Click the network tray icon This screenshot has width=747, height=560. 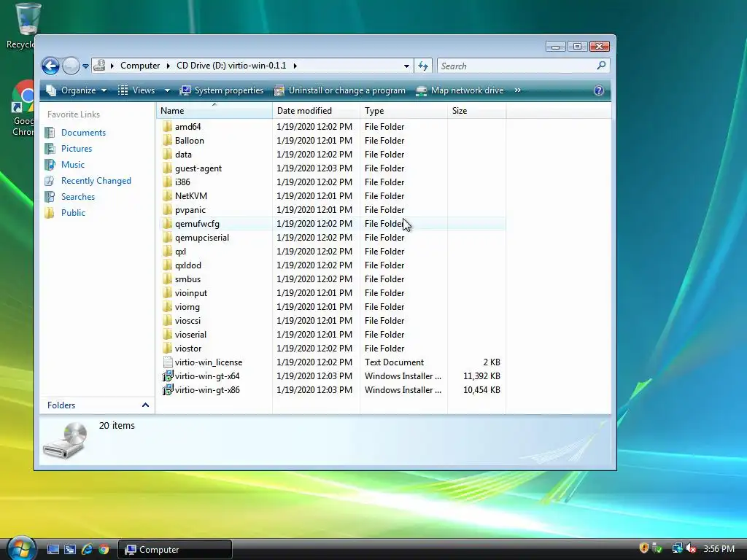coord(677,548)
